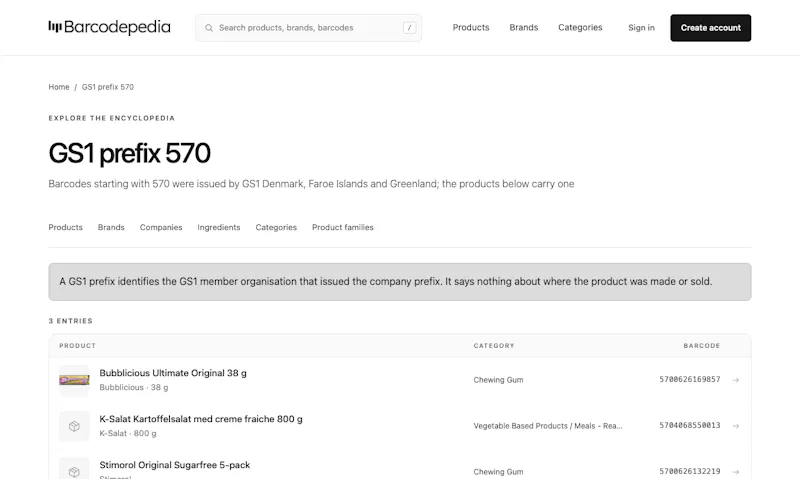Open the Categories menu in header
Image resolution: width=800 pixels, height=479 pixels.
click(580, 28)
